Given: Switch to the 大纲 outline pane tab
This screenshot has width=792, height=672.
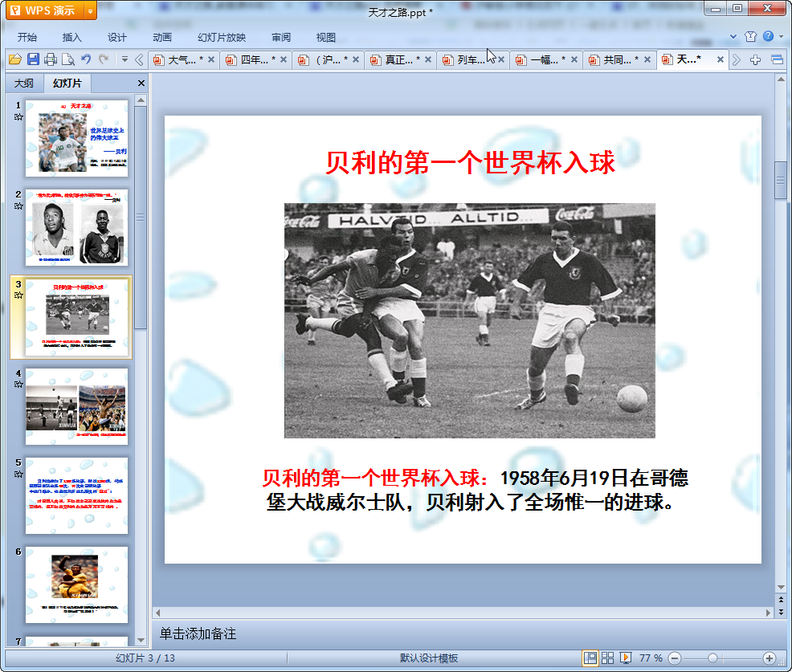Looking at the screenshot, I should [24, 83].
